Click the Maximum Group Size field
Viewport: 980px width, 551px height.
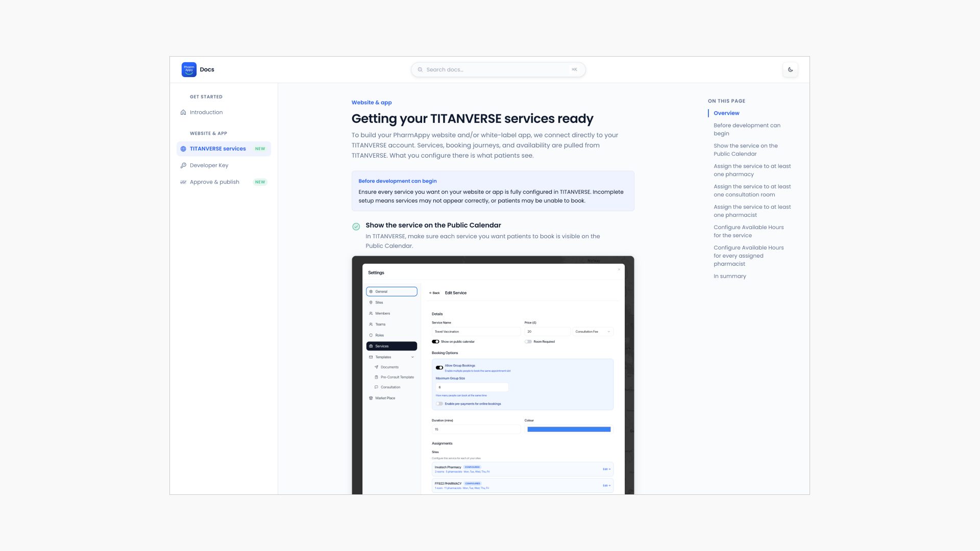click(472, 387)
